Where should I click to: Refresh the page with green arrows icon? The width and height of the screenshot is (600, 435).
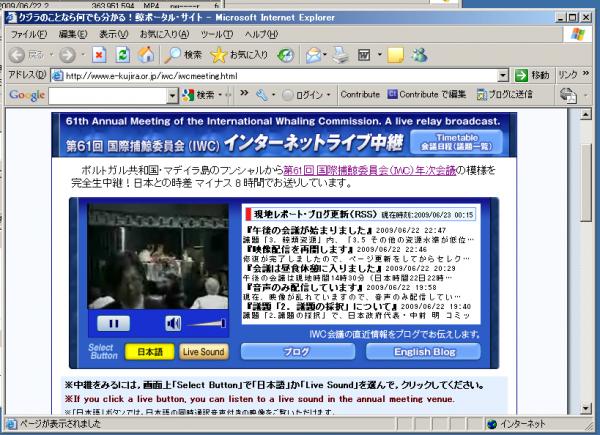tap(122, 55)
